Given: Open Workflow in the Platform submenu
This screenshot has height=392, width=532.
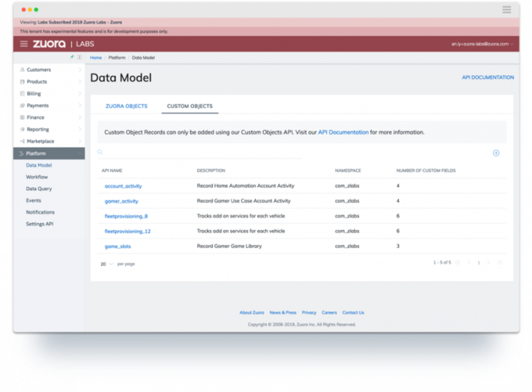Looking at the screenshot, I should (x=37, y=177).
